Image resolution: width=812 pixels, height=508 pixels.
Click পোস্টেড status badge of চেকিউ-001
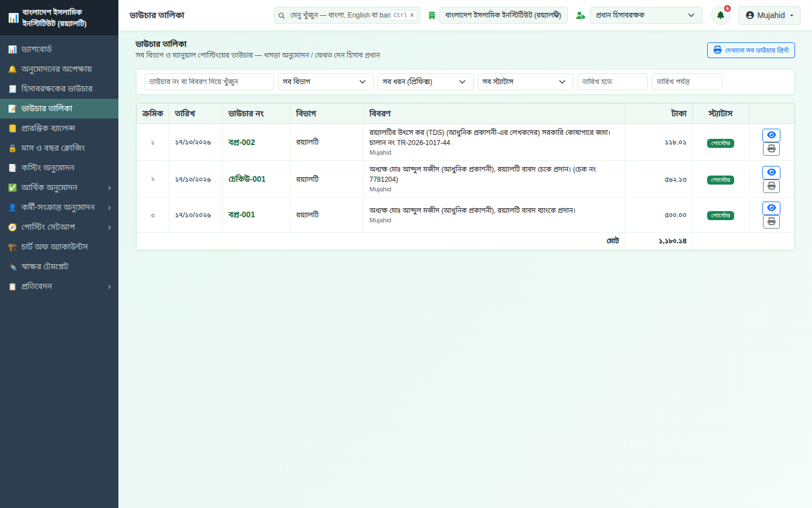pyautogui.click(x=721, y=180)
